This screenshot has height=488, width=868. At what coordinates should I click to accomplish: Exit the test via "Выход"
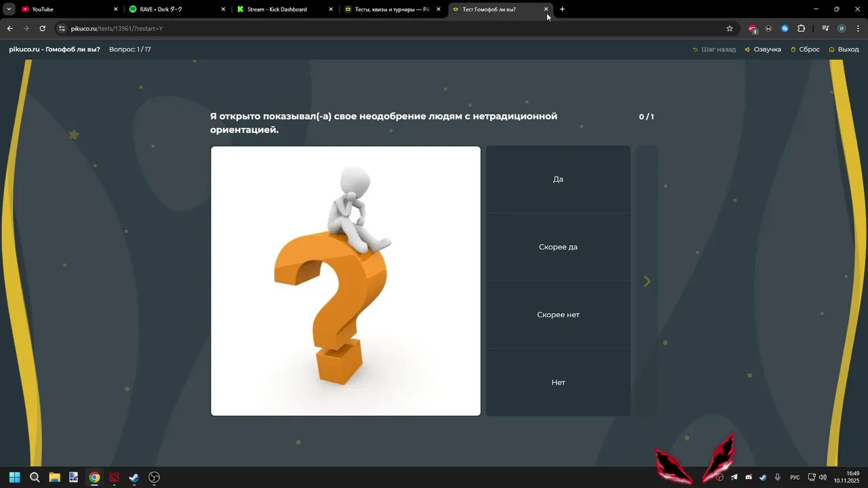[844, 49]
